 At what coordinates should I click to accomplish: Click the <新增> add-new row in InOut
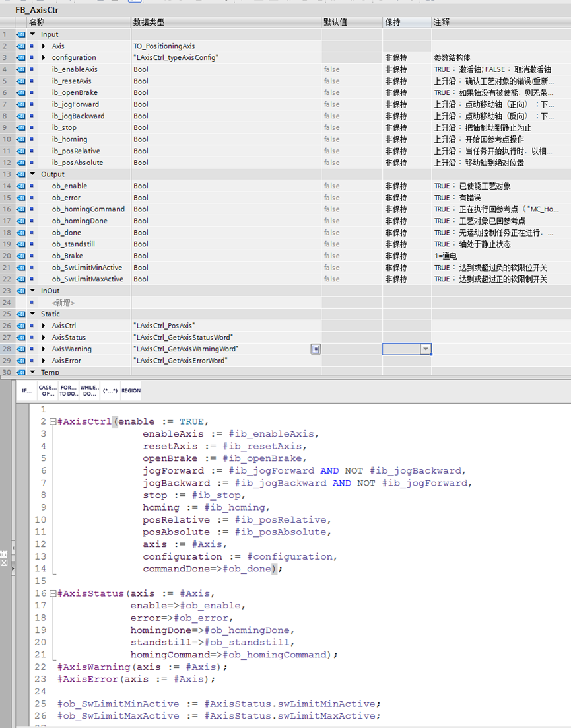click(63, 303)
